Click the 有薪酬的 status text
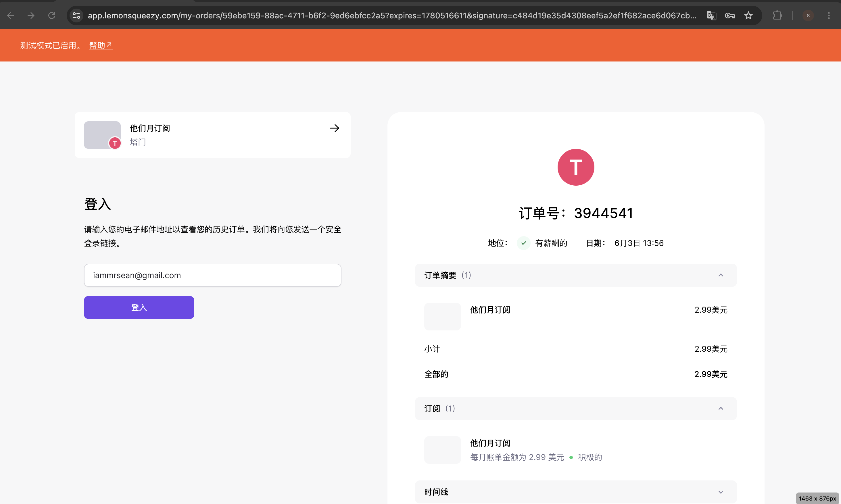This screenshot has width=841, height=504. [x=551, y=243]
